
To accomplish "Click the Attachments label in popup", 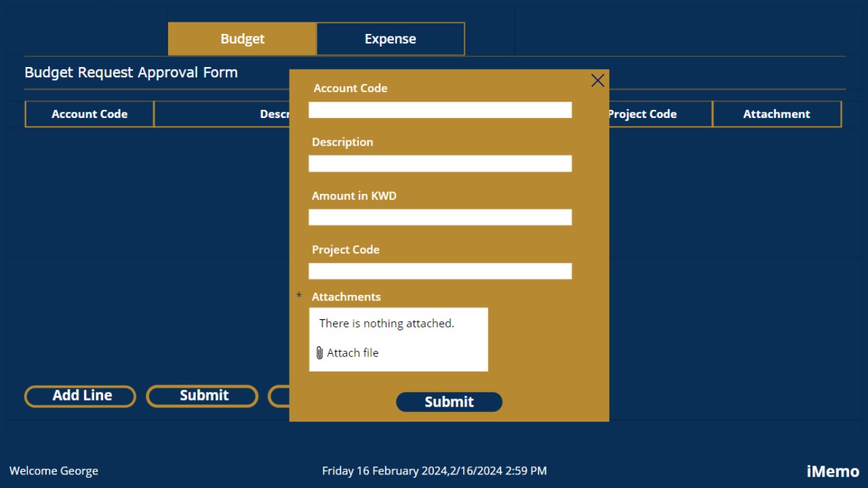I will tap(346, 297).
